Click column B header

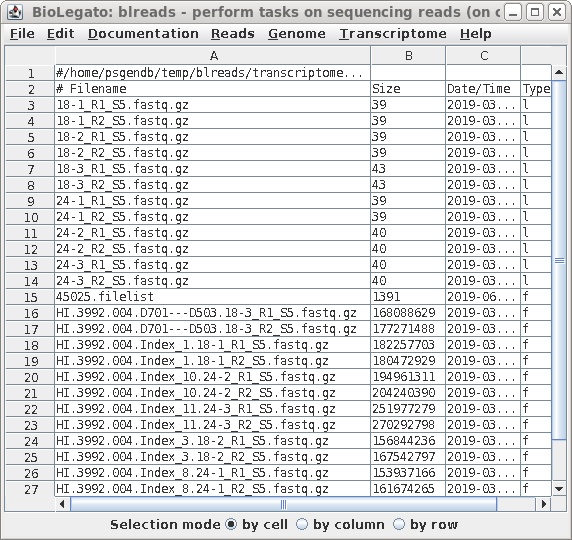click(408, 56)
